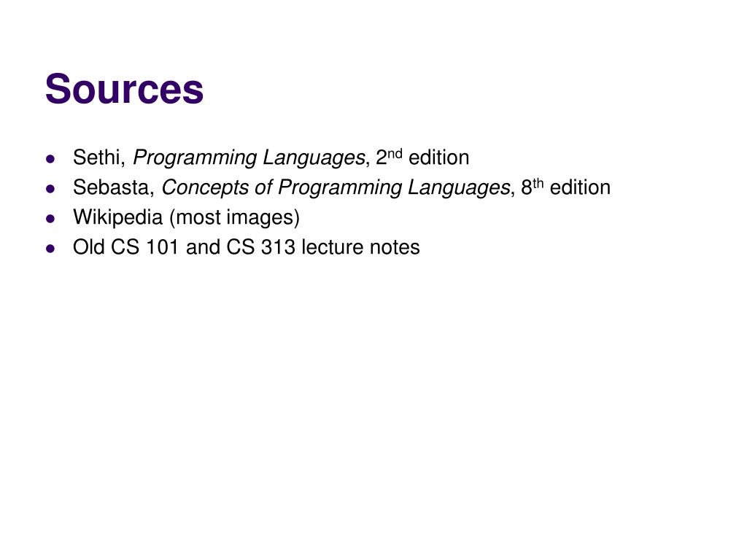Click the words "lecture notes"

[360, 248]
